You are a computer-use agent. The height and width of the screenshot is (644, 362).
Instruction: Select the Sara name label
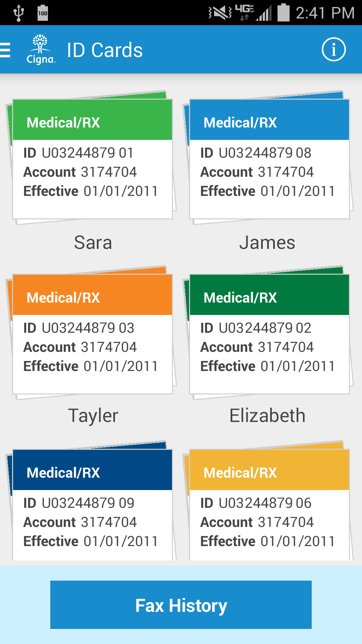[x=93, y=243]
